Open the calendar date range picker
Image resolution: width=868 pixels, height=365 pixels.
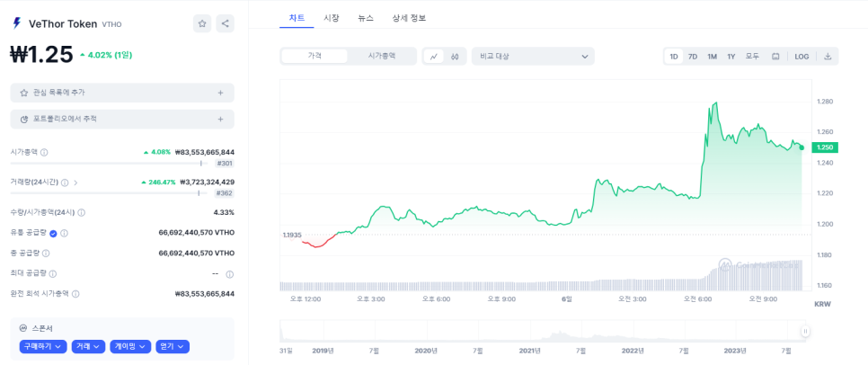click(x=775, y=56)
